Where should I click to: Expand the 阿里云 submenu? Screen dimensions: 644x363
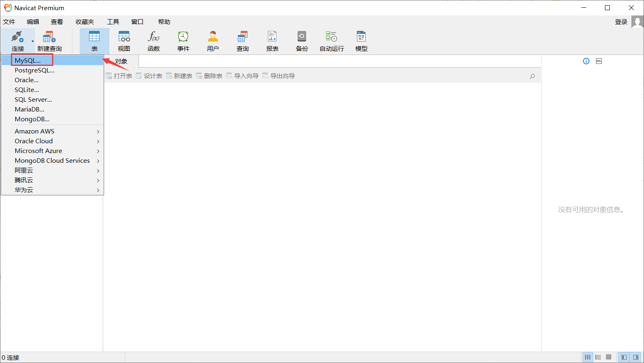tap(52, 170)
